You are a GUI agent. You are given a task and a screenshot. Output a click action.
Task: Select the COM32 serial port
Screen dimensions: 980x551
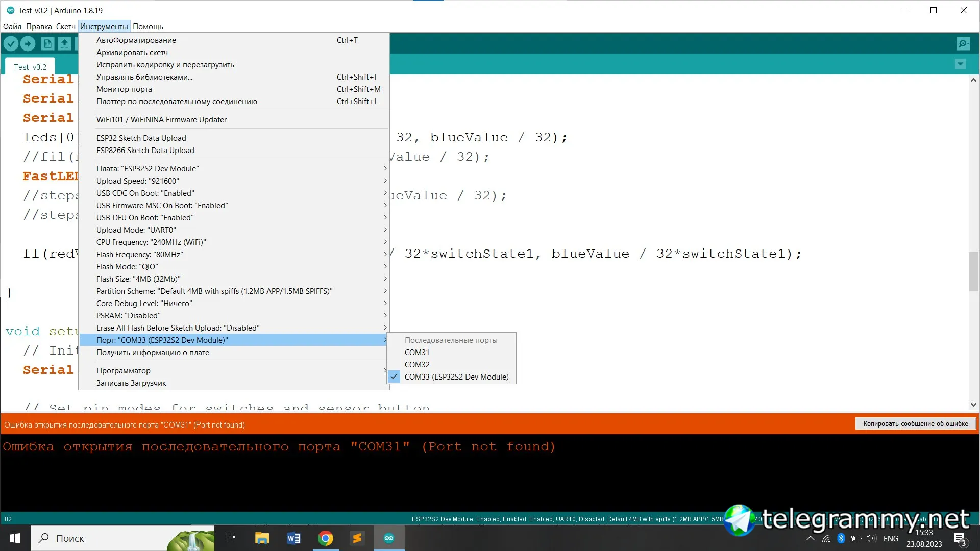coord(417,365)
